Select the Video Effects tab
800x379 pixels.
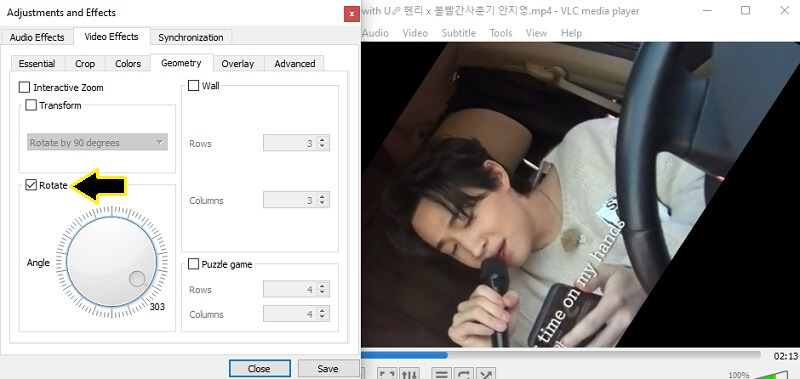[x=111, y=36]
